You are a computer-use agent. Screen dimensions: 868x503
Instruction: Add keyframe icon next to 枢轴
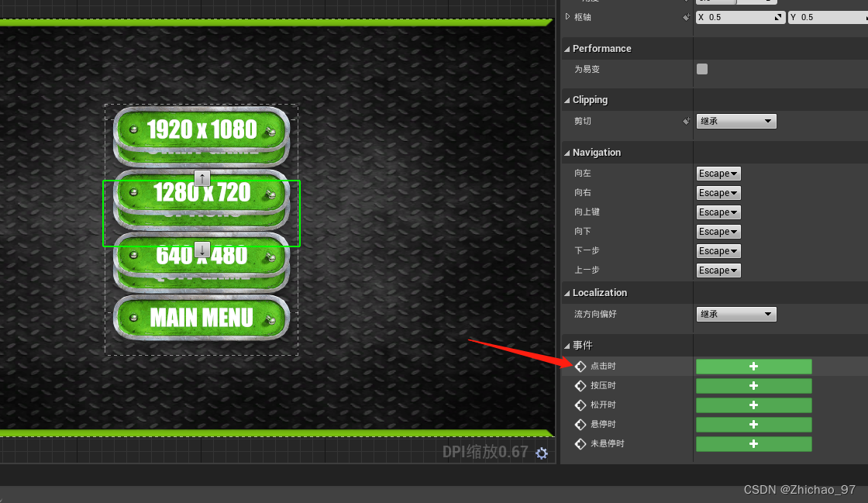pos(687,17)
